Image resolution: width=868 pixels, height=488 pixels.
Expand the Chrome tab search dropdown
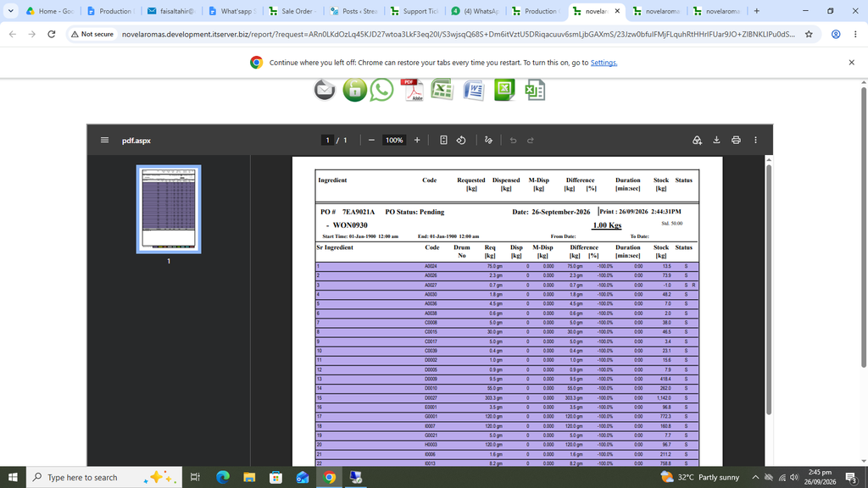[x=10, y=11]
